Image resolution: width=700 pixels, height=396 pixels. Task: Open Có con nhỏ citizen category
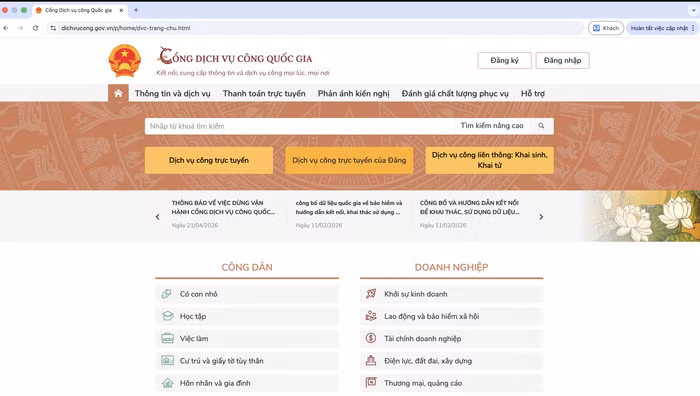click(247, 294)
